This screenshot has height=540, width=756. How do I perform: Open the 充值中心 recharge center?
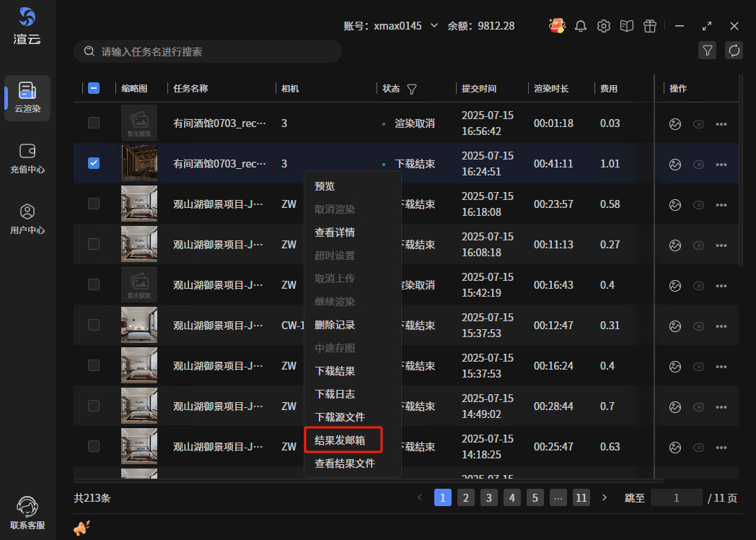(x=27, y=158)
